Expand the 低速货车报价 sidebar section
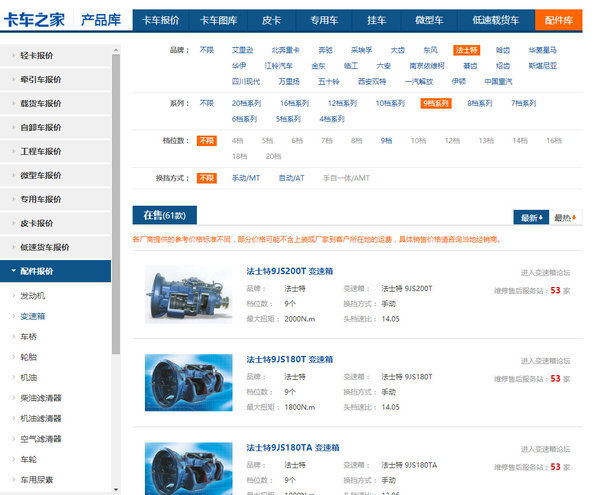Viewport: 600px width, 495px height. click(55, 247)
